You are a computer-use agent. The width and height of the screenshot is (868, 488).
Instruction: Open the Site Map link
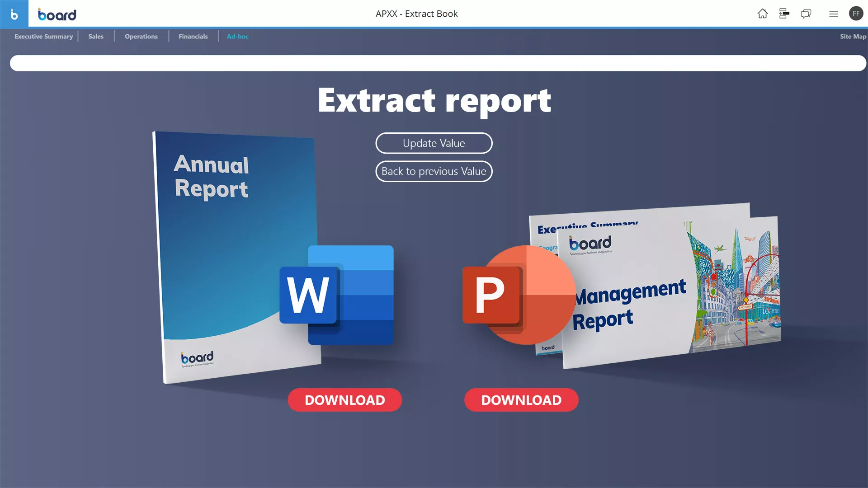pos(853,36)
